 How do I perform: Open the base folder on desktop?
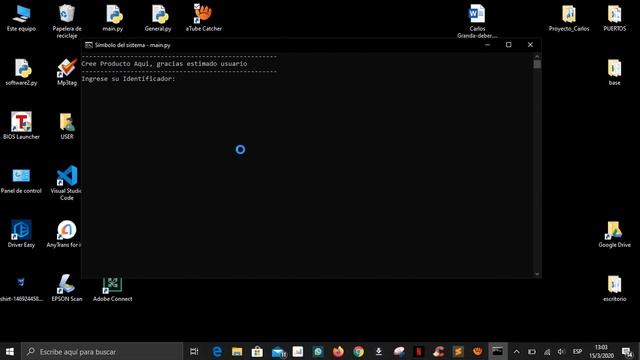pos(614,72)
